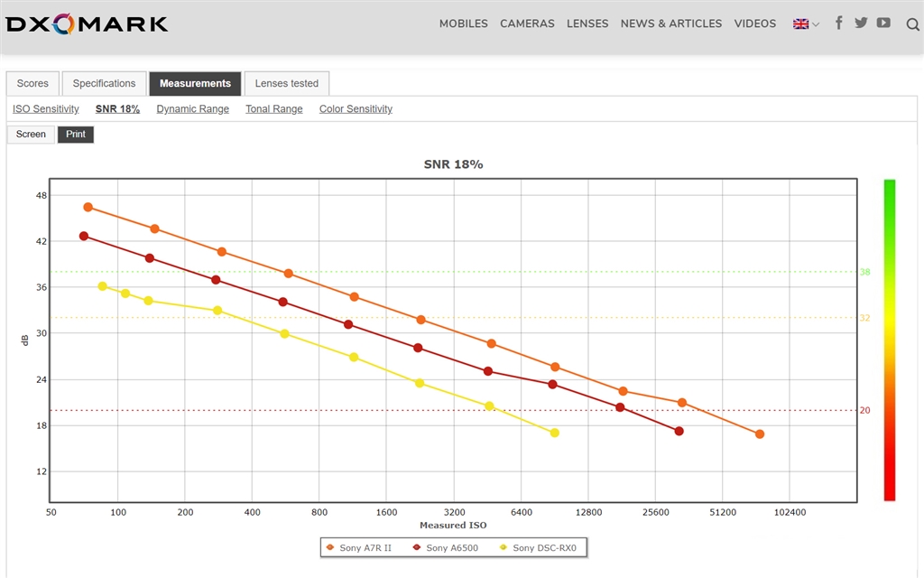The image size is (924, 578).
Task: Click the yellow 32 threshold label
Action: click(864, 318)
